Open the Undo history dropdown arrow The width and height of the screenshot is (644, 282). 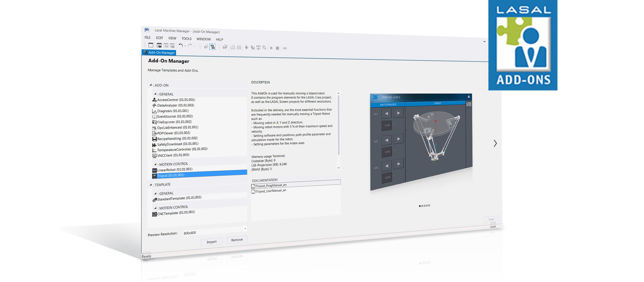coord(185,46)
